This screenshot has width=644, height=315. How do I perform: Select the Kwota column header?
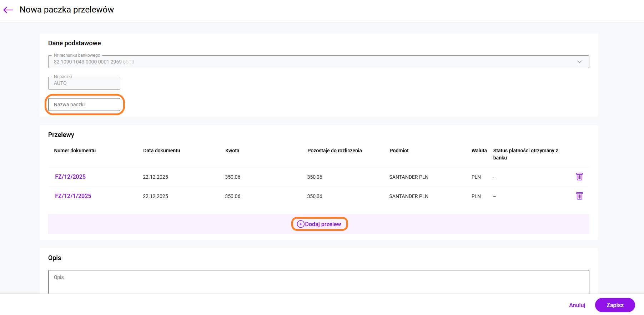[232, 151]
